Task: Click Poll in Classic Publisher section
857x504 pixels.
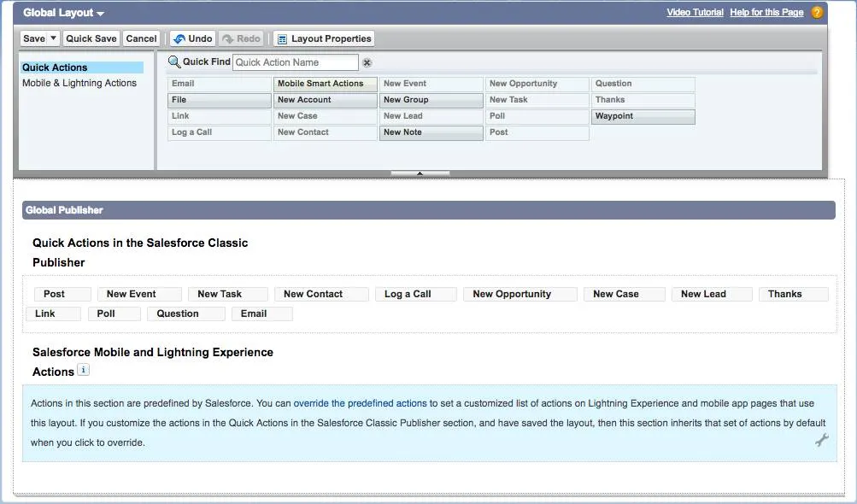Action: click(114, 314)
